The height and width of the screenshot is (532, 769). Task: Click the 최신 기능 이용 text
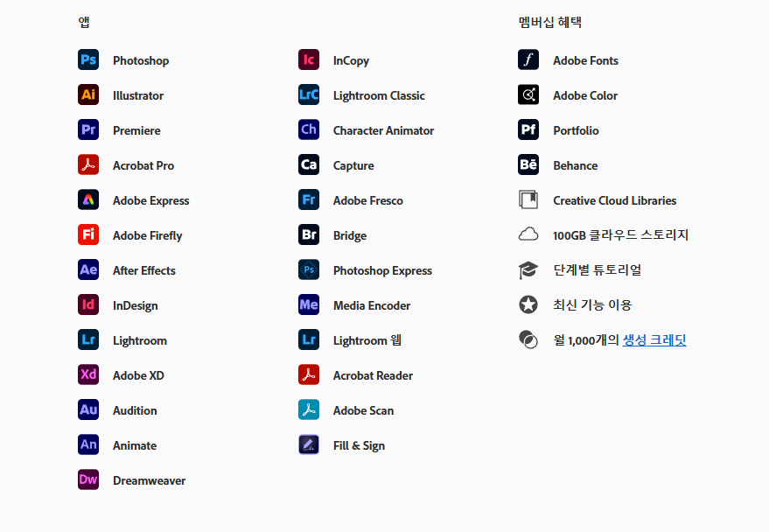pos(592,305)
